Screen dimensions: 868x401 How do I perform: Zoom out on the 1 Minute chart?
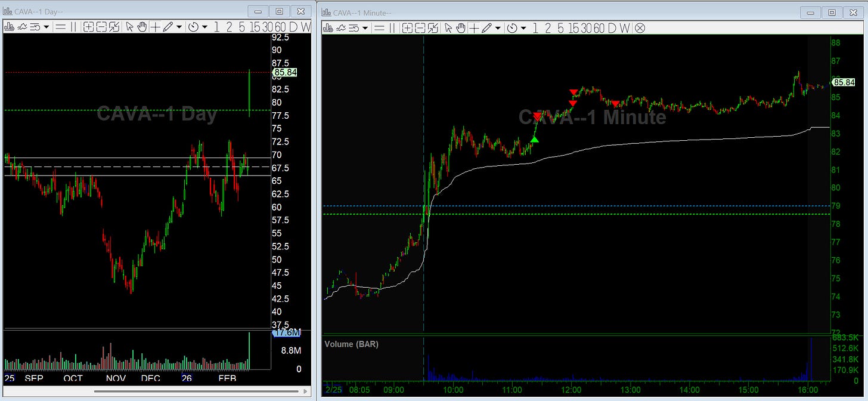(x=420, y=27)
